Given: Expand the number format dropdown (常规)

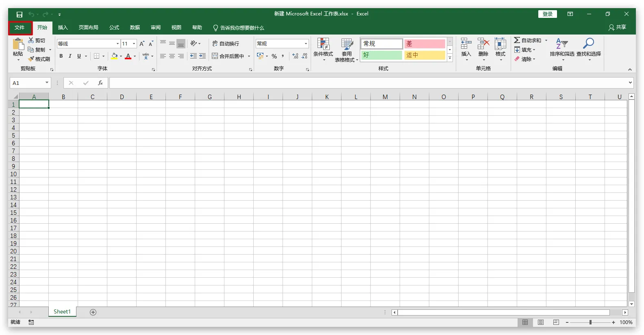Looking at the screenshot, I should 306,43.
